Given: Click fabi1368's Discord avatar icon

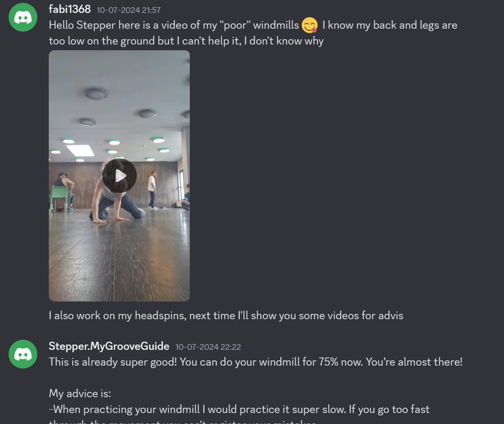Looking at the screenshot, I should pos(23,17).
